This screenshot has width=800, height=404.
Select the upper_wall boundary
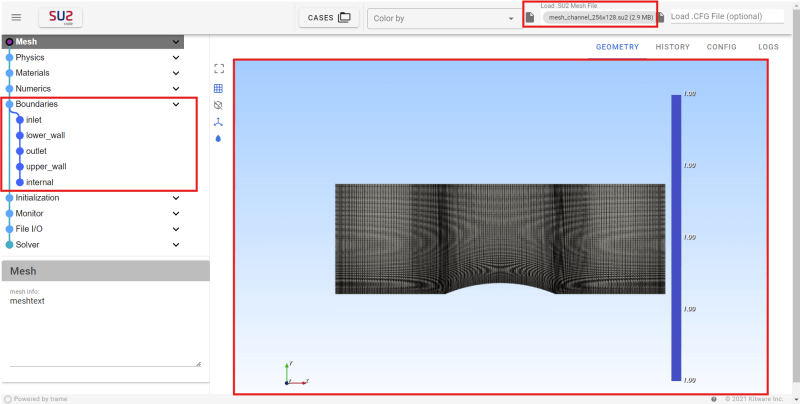tap(46, 166)
